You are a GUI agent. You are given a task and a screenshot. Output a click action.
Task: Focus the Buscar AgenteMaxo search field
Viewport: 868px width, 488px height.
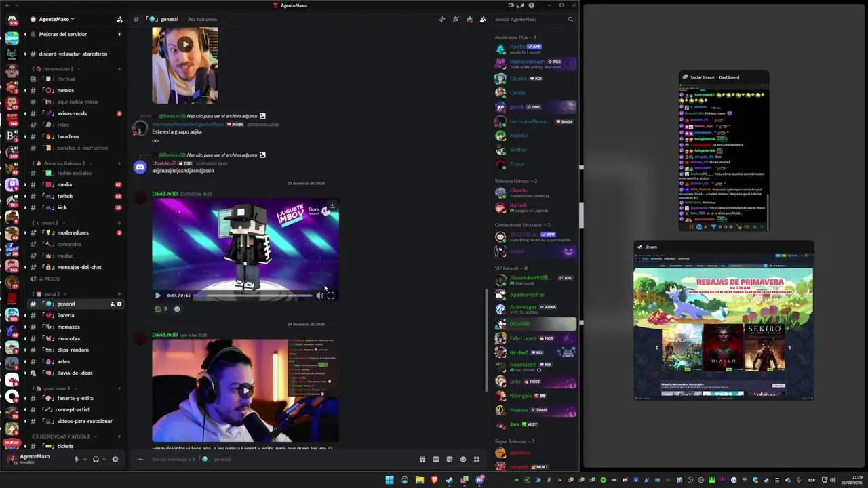pyautogui.click(x=534, y=19)
